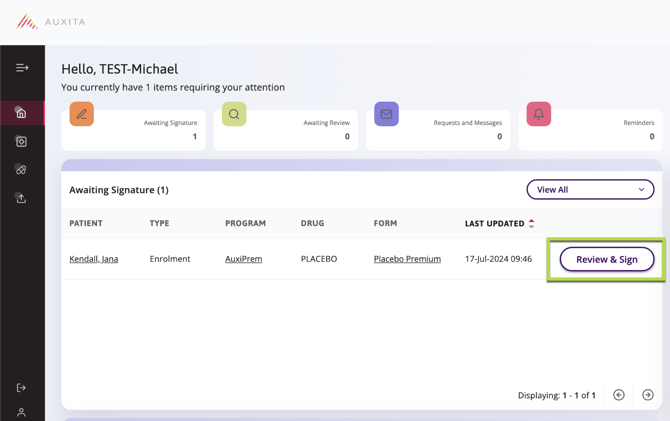The image size is (670, 421).
Task: Click the orange Awaiting Signature pencil icon
Action: click(82, 114)
